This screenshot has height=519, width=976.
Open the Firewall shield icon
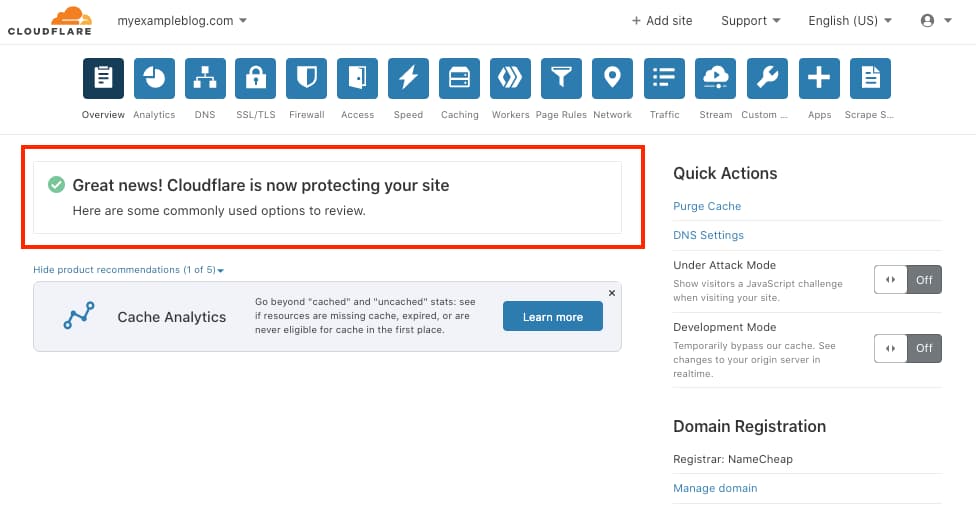306,78
